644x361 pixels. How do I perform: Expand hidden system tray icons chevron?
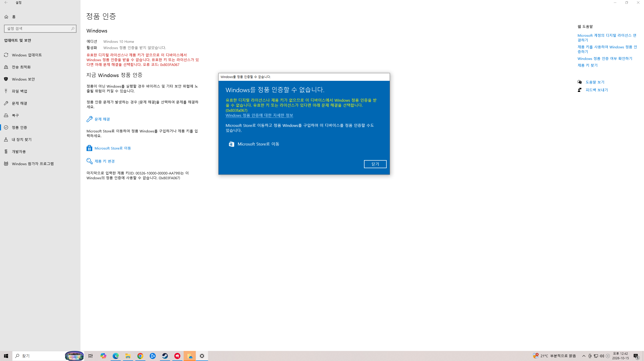[584, 356]
